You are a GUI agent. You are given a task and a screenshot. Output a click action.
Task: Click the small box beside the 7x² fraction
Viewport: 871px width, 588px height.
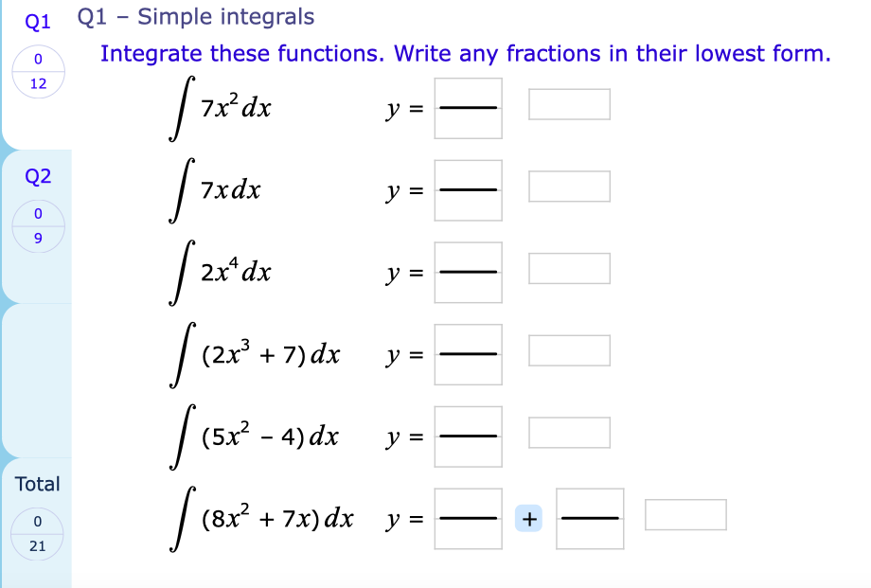pos(569,104)
